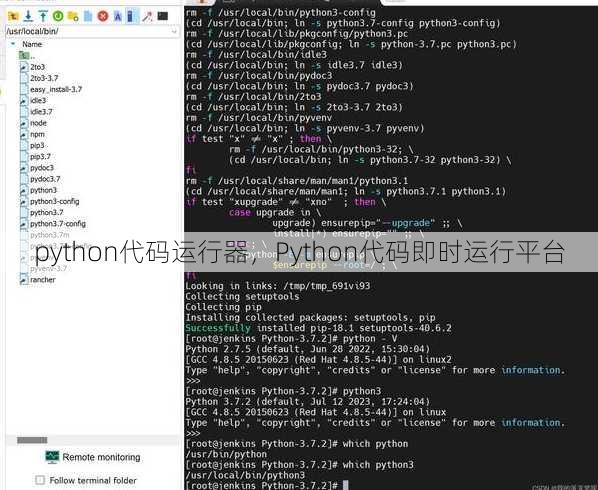This screenshot has width=598, height=490.
Task: Select the python3-config link icon
Action: tap(24, 201)
